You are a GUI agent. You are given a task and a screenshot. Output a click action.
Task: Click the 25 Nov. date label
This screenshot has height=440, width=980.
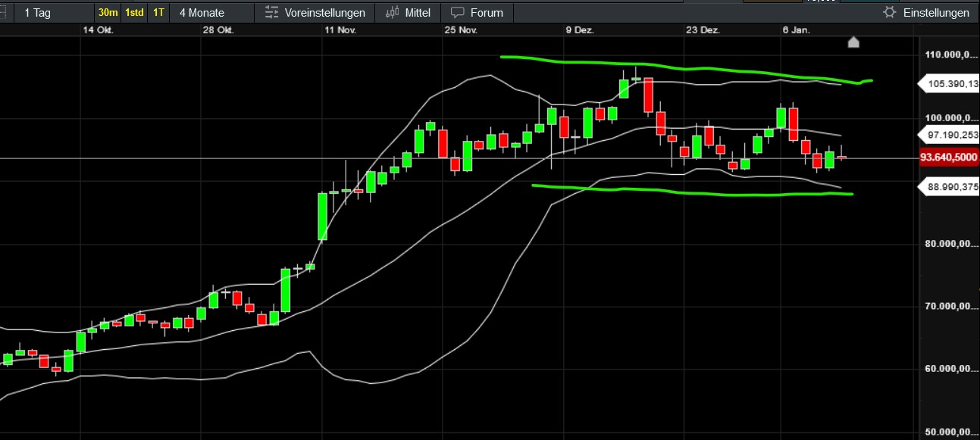(461, 30)
